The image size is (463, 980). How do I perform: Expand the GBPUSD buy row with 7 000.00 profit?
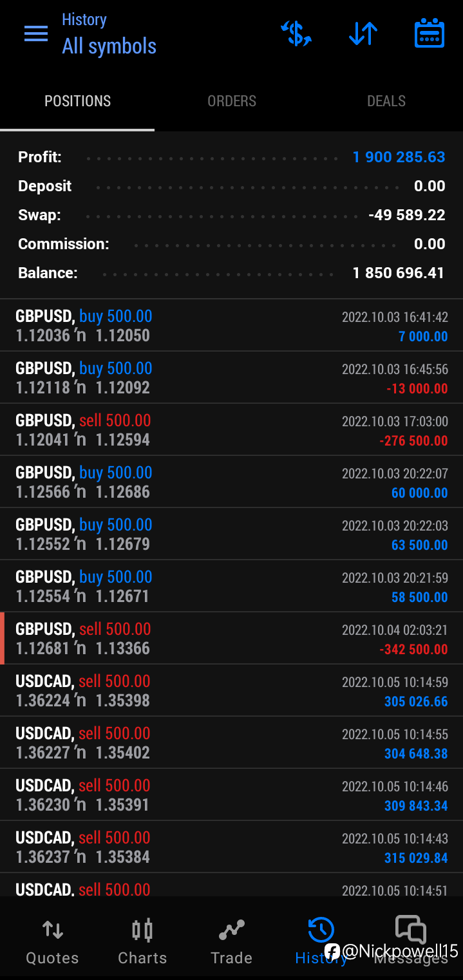(x=232, y=326)
